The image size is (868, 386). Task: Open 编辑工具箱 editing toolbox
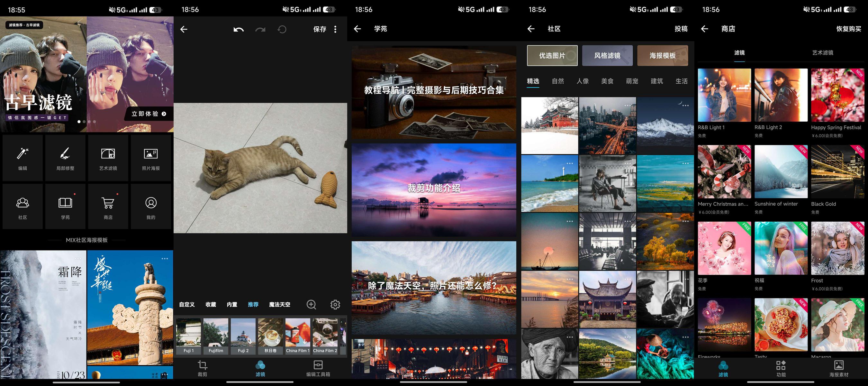pyautogui.click(x=318, y=369)
